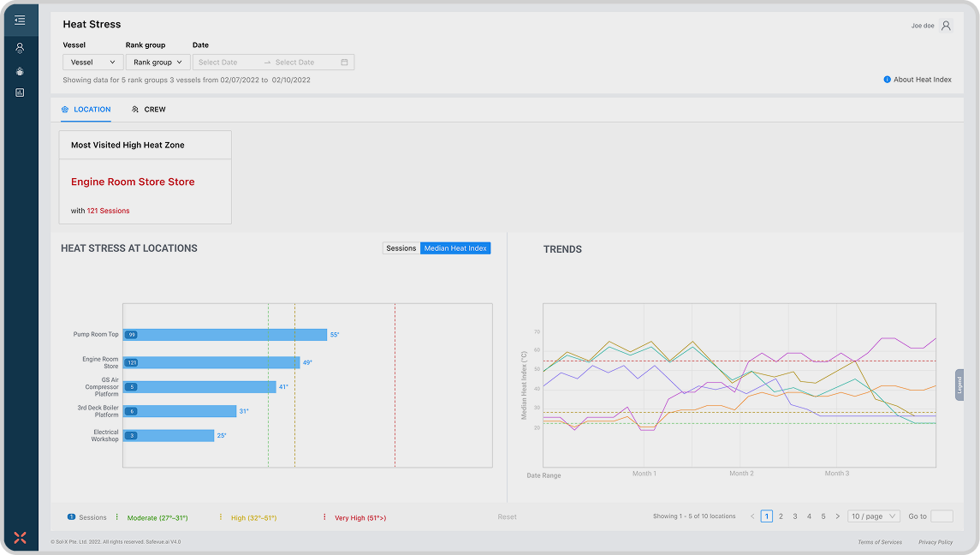Expand the Rank group dropdown
980x555 pixels.
click(x=157, y=63)
